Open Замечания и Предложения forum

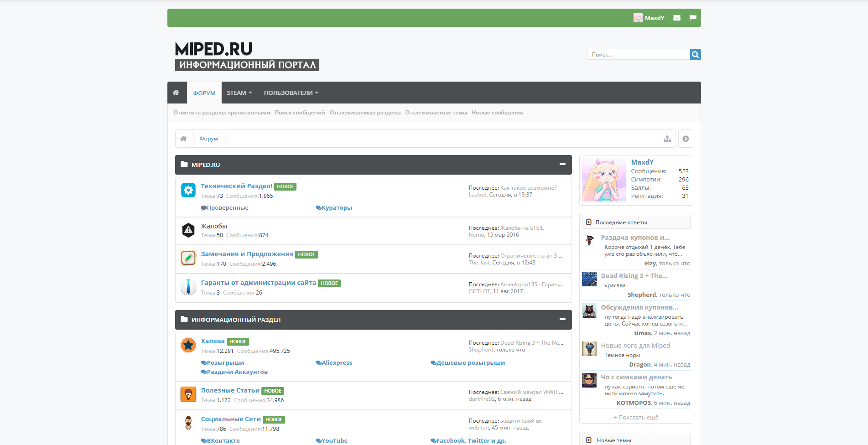(x=247, y=254)
